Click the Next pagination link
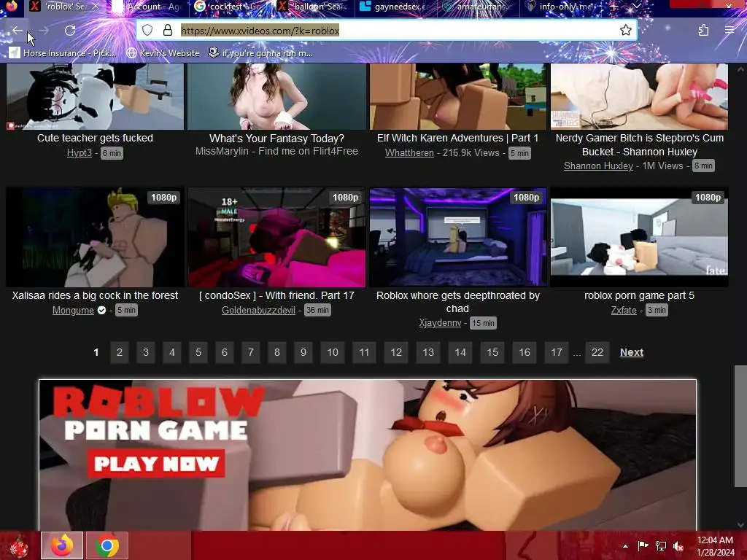The height and width of the screenshot is (560, 747). [632, 352]
